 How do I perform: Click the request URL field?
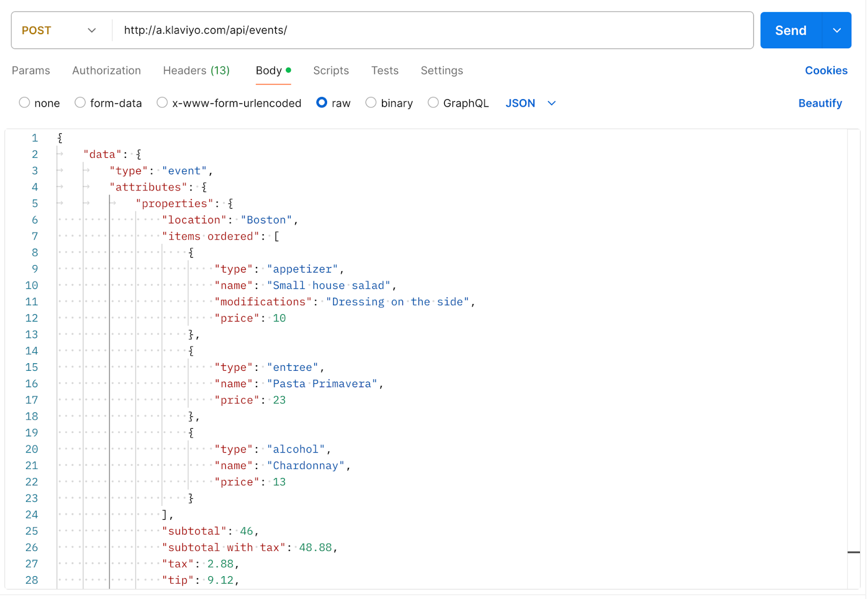point(432,30)
